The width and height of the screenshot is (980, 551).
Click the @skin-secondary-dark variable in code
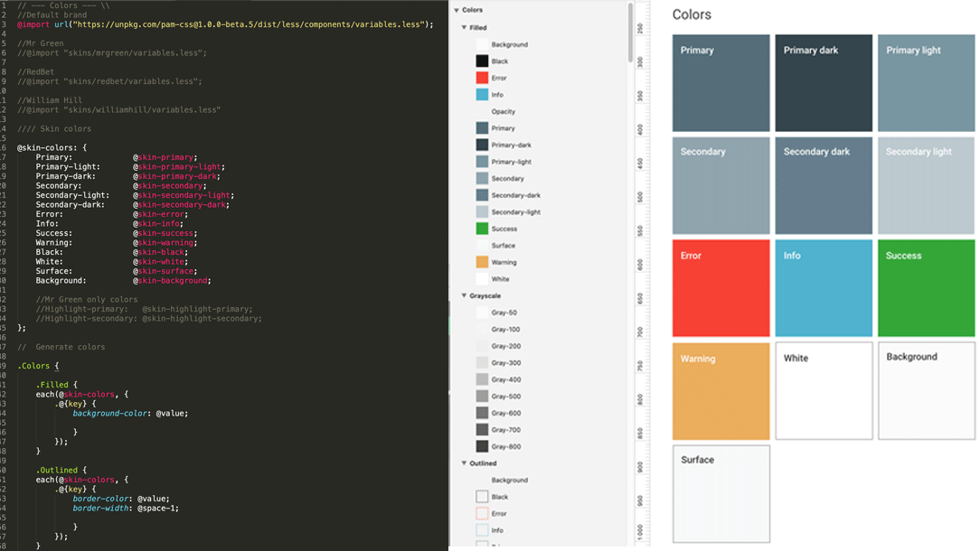pyautogui.click(x=179, y=204)
